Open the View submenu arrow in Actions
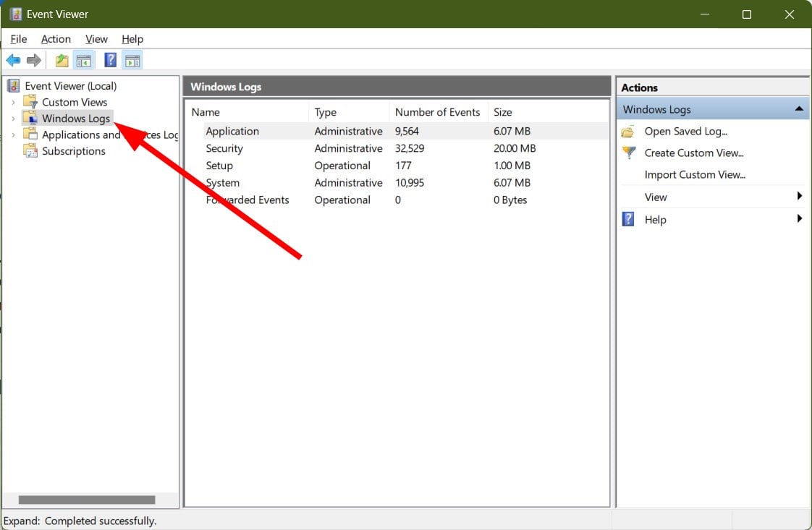This screenshot has height=530, width=812. click(800, 196)
